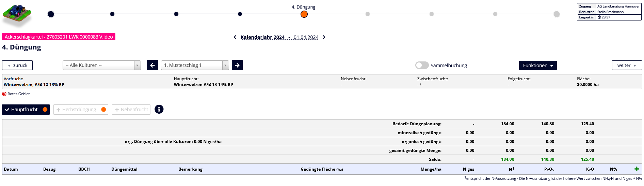Image resolution: width=644 pixels, height=186 pixels.
Task: Click the zurück button
Action: coord(17,65)
